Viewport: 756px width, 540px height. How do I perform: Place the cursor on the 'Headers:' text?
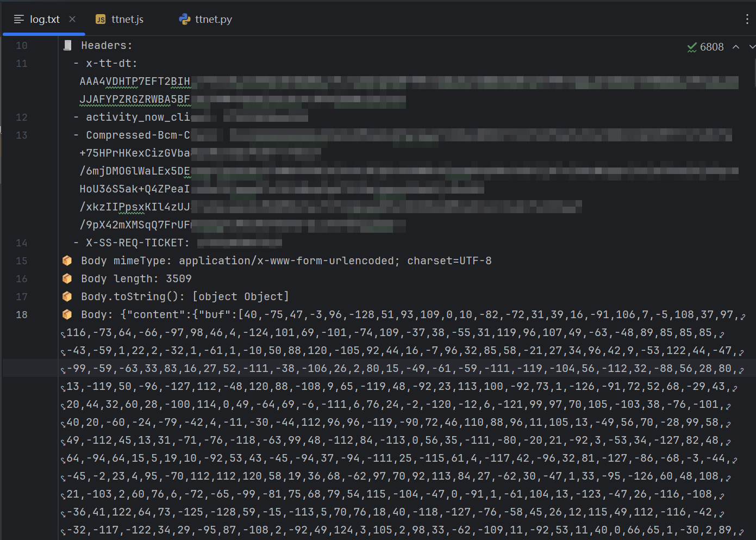107,46
